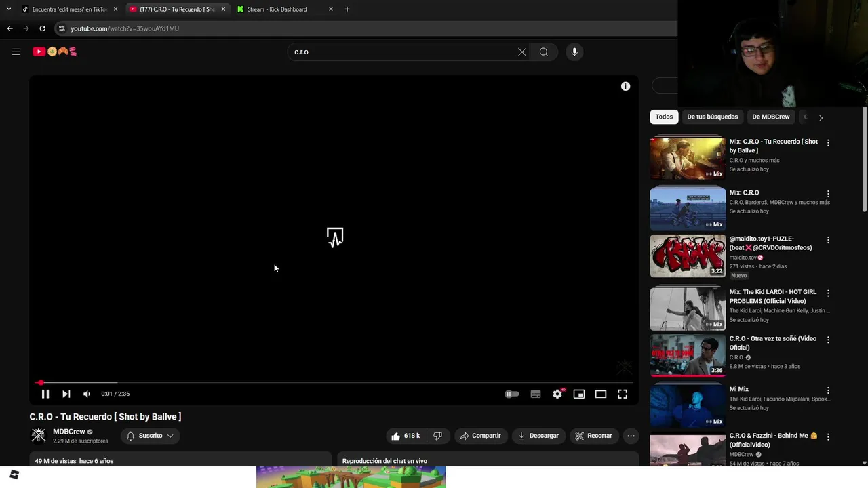The image size is (868, 488).
Task: Open options for Otra vez te soñé
Action: point(828,340)
